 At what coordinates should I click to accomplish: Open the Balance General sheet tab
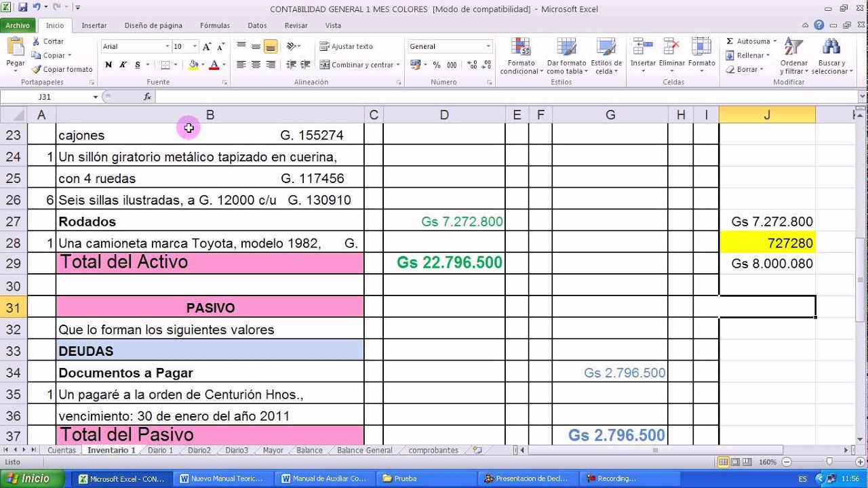coord(365,450)
